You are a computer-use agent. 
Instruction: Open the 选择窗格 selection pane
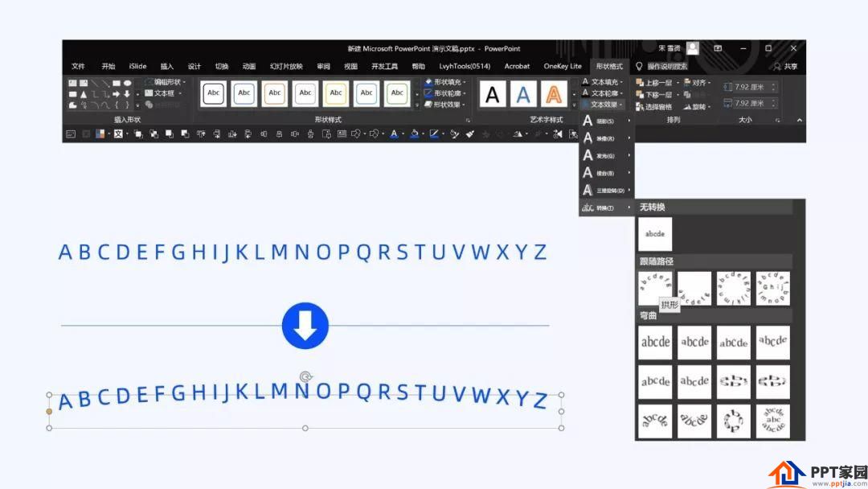pos(654,107)
